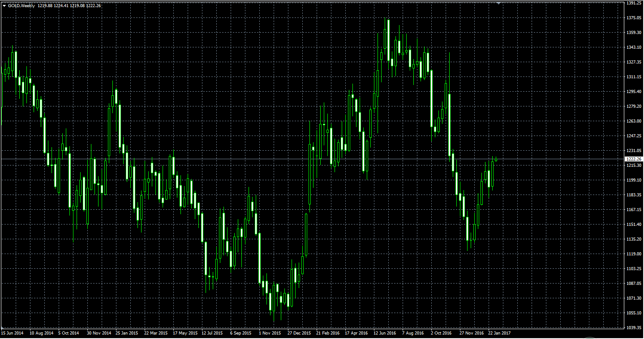The image size is (644, 339).
Task: Click the 1071.30 price axis value
Action: (x=634, y=298)
